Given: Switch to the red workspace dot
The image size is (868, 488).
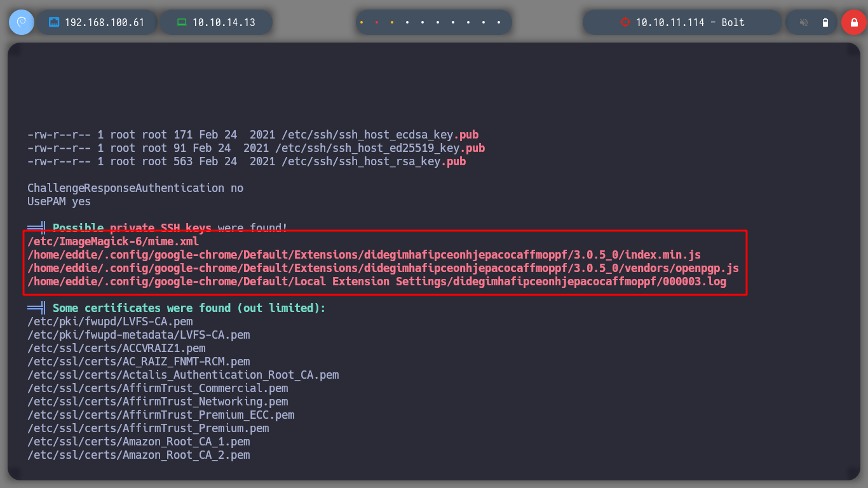Looking at the screenshot, I should tap(377, 22).
